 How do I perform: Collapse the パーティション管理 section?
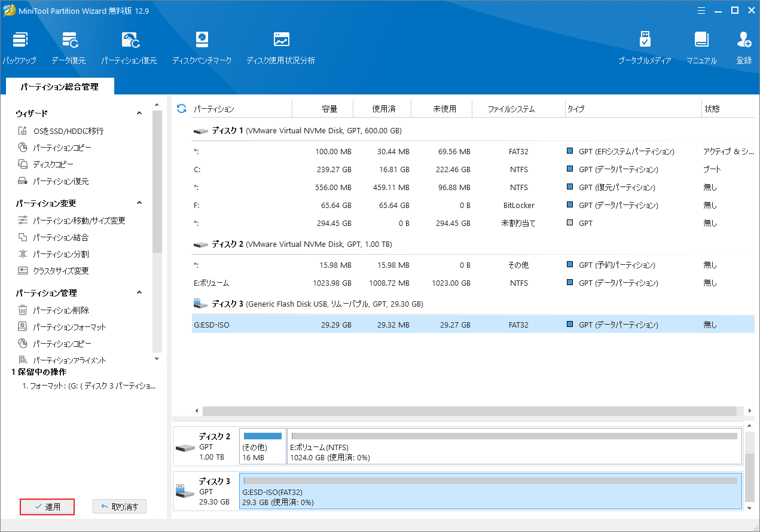139,292
